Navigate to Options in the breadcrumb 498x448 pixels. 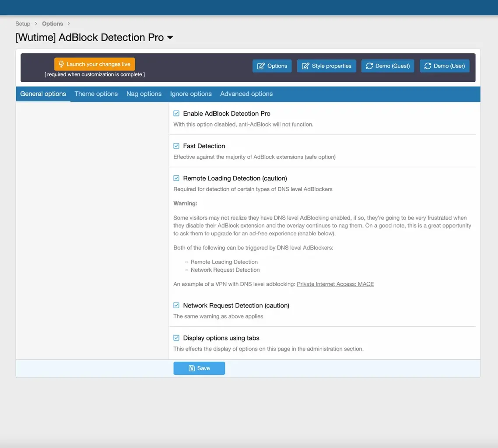click(x=53, y=24)
